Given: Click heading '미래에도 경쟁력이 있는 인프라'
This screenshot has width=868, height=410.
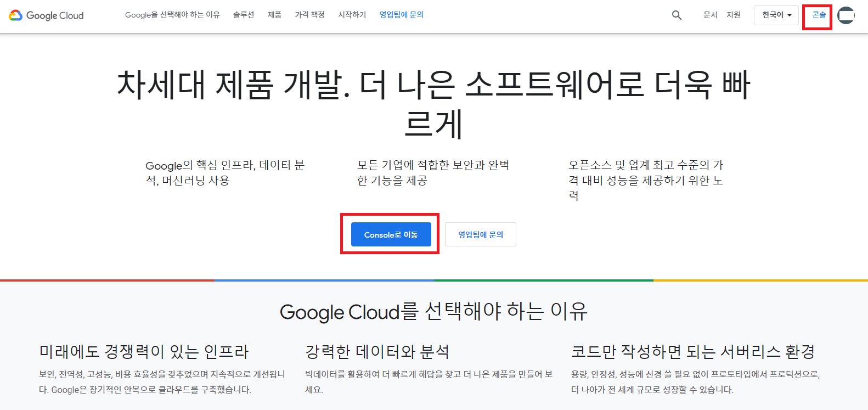Looking at the screenshot, I should point(144,351).
